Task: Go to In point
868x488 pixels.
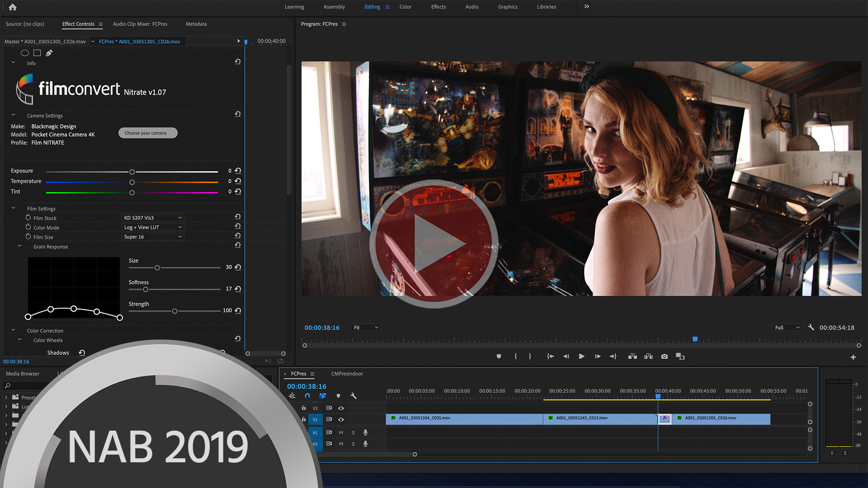Action: click(x=550, y=357)
